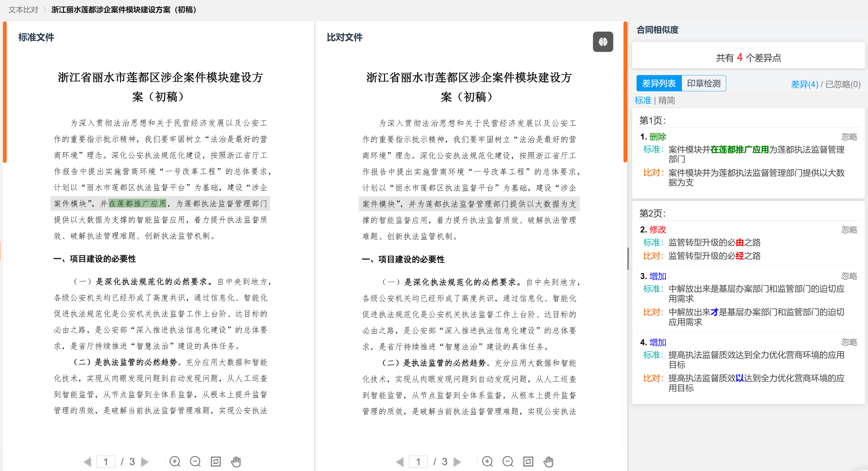
Task: Click the 比对 text of difference 2 必经之路
Action: [714, 256]
